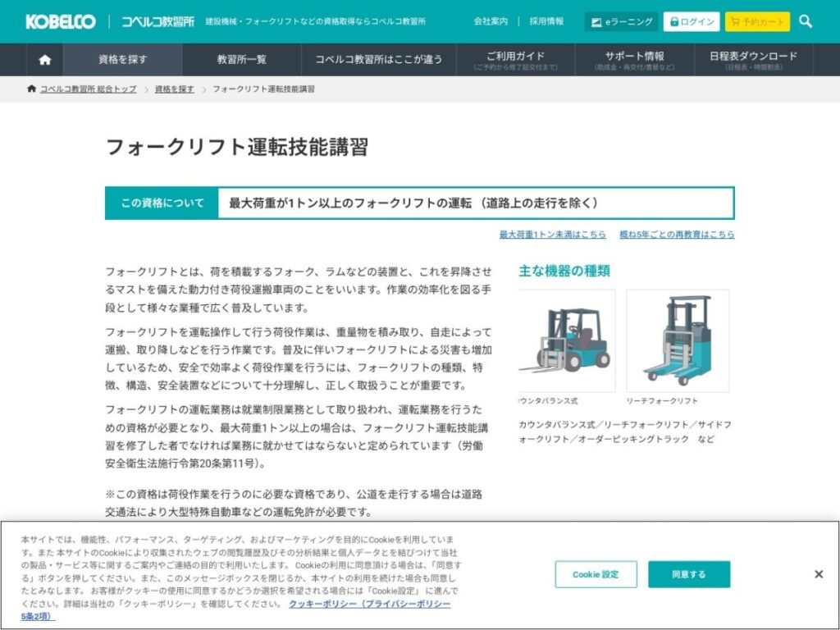Open 最大荷重1トン未満はこちら link

pyautogui.click(x=552, y=234)
